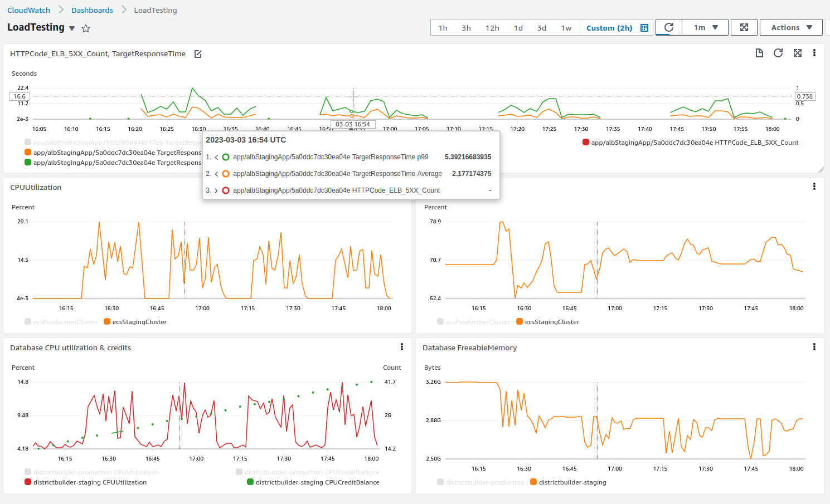Open the CPUUtilization widget options menu
Viewport: 830px width, 504px height.
point(402,187)
